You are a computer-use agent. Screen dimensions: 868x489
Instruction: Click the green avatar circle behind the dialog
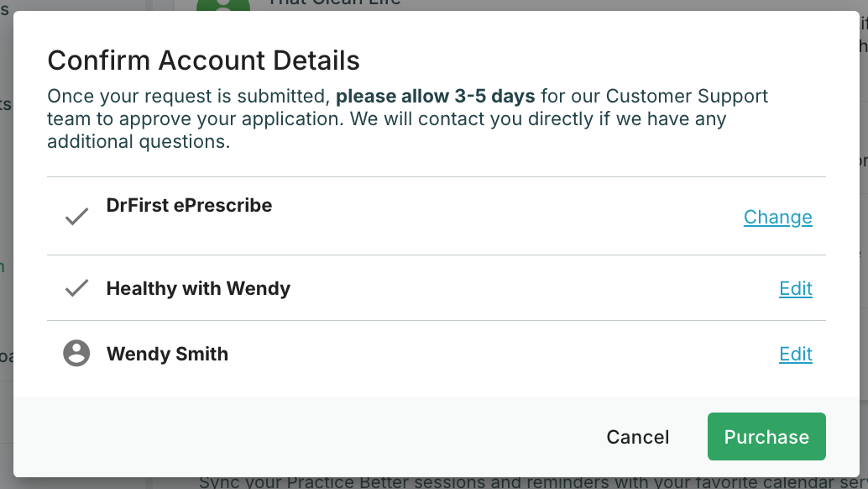coord(223,6)
